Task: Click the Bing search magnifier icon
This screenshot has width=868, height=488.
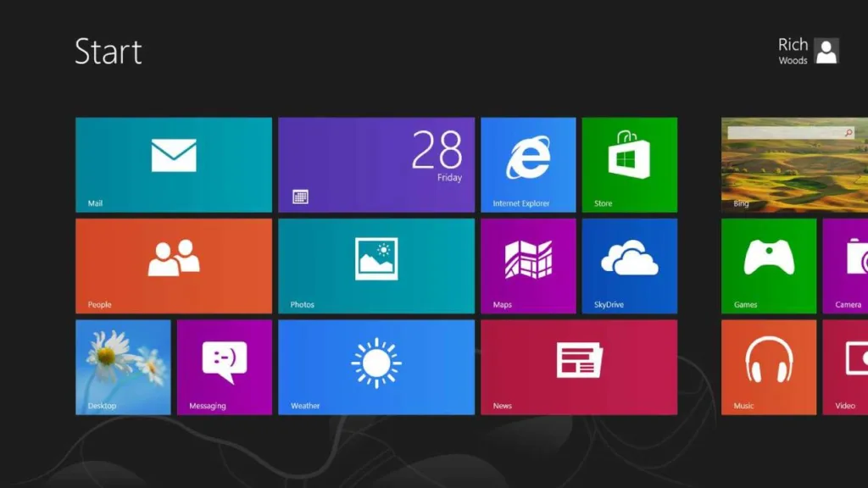Action: [848, 133]
